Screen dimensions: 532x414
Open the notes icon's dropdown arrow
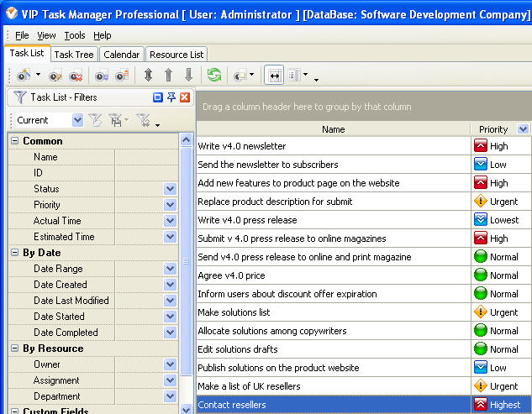pos(251,74)
